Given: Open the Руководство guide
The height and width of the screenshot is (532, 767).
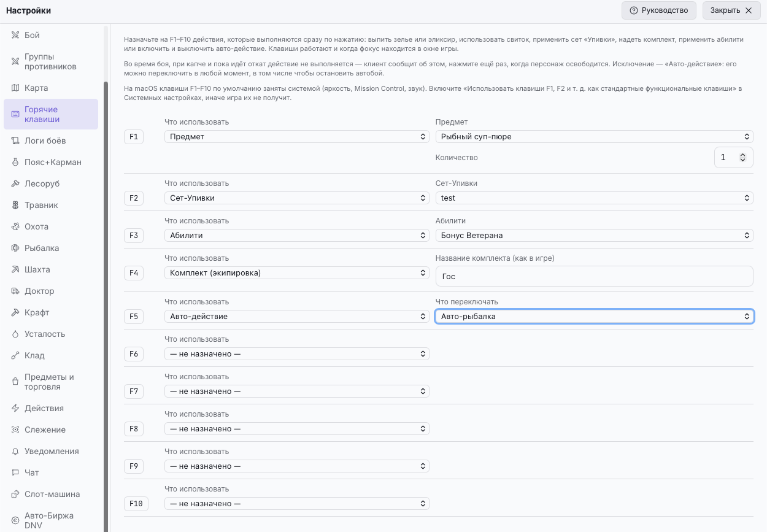Looking at the screenshot, I should pos(659,10).
